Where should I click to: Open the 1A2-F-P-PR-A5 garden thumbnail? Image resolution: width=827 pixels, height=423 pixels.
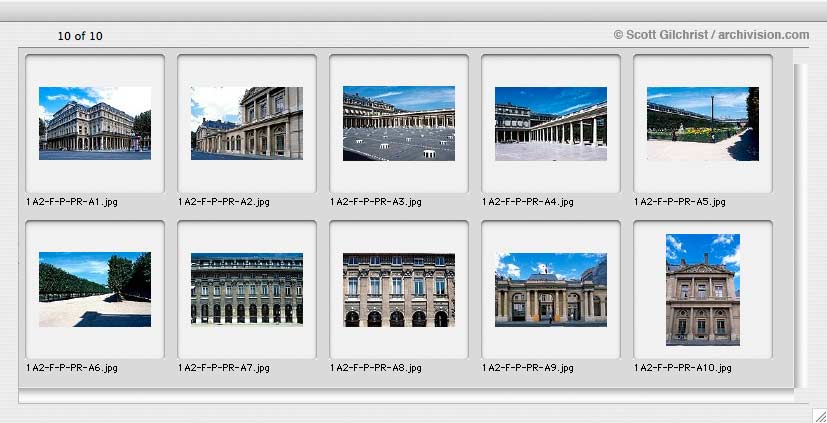(703, 123)
